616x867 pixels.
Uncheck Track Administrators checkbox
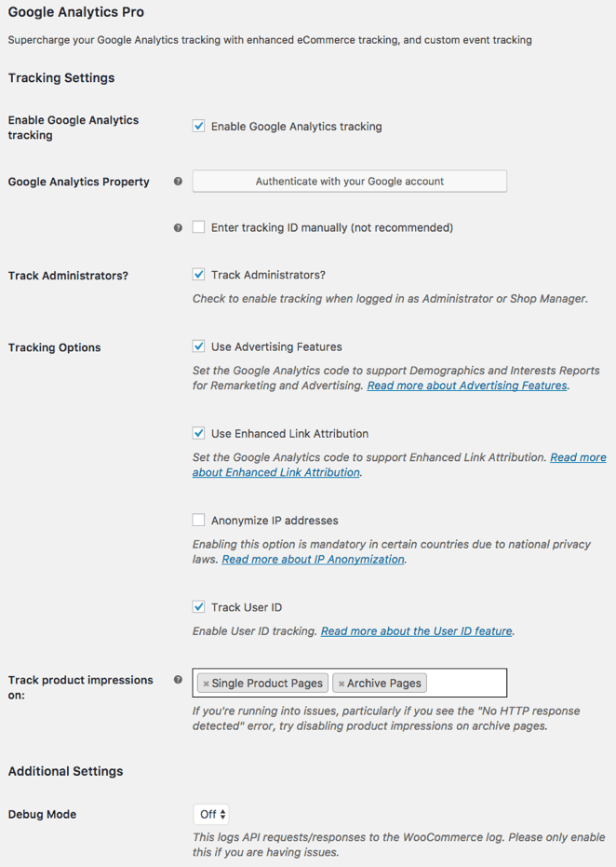[x=198, y=275]
